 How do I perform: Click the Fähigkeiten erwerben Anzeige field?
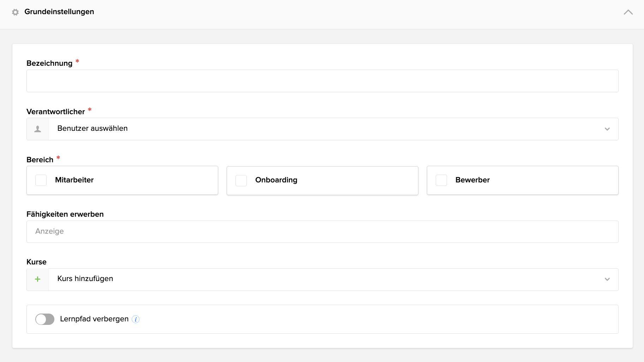click(x=322, y=232)
